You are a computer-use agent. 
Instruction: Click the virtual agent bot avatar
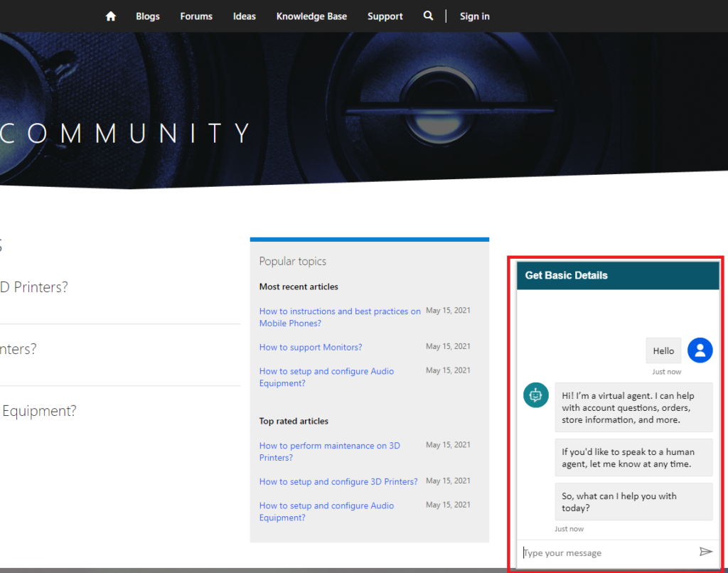(x=536, y=395)
